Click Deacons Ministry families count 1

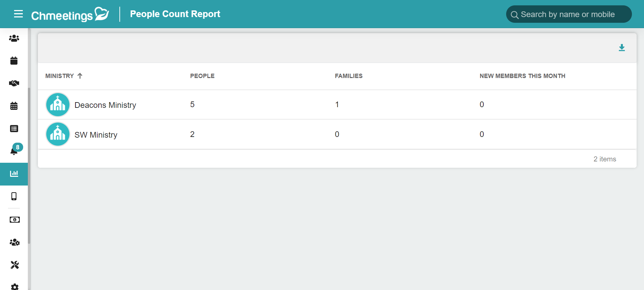pyautogui.click(x=337, y=104)
